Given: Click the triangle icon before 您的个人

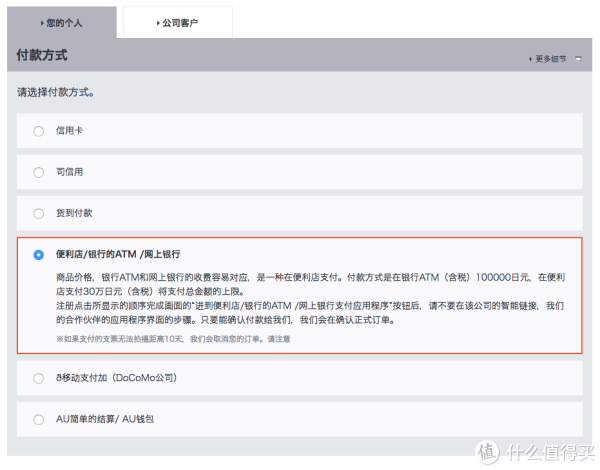Looking at the screenshot, I should coord(42,22).
